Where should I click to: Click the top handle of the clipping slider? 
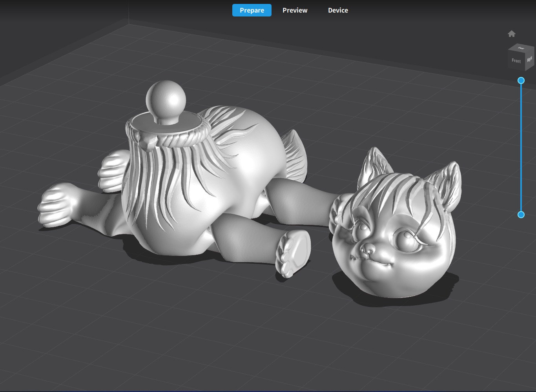[x=521, y=80]
